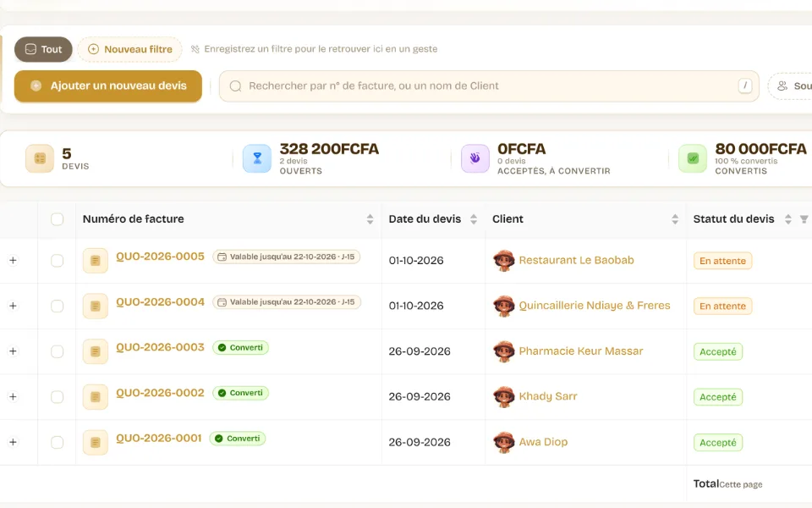Open client Quincaillerie Ndiaye & Freres
The image size is (812, 508).
tap(595, 306)
